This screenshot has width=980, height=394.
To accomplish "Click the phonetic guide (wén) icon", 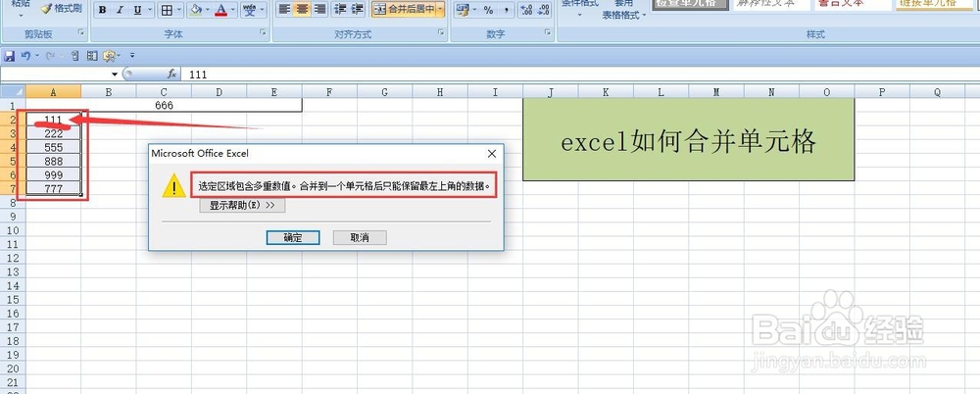I will 249,10.
